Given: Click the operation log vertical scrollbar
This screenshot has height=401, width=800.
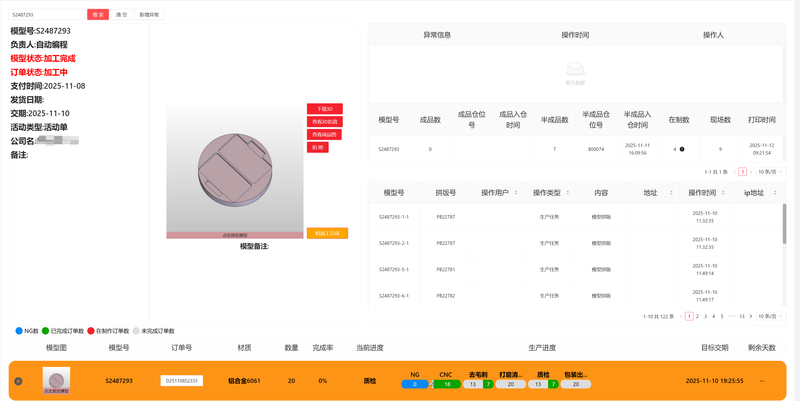Looking at the screenshot, I should [x=785, y=223].
